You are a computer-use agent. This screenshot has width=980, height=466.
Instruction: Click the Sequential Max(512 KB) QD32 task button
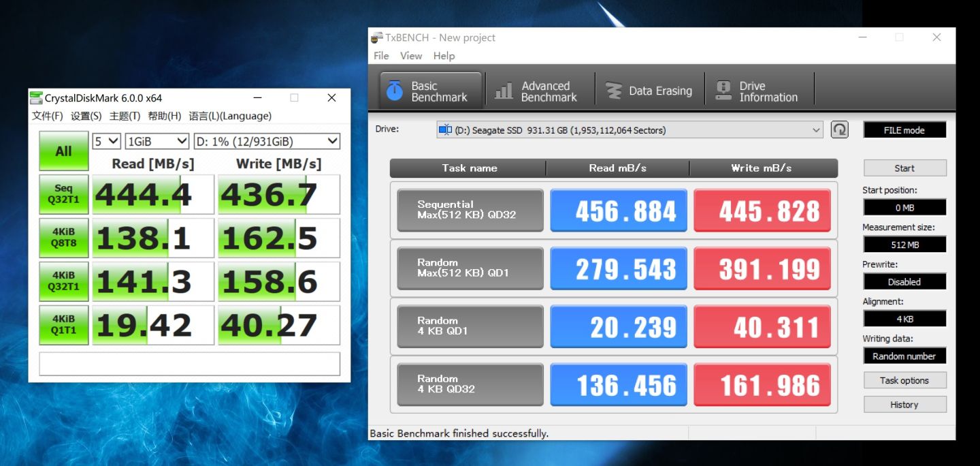coord(470,210)
